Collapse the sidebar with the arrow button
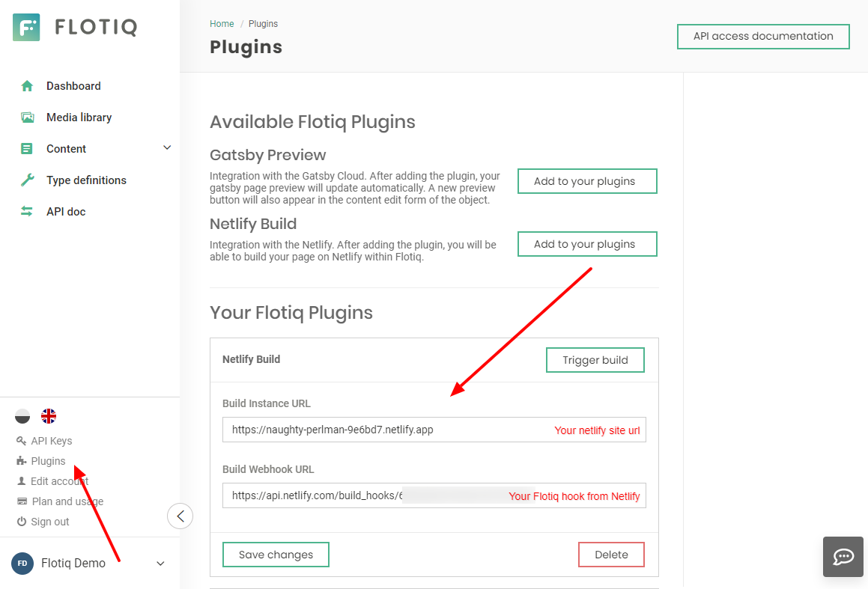This screenshot has height=589, width=868. coord(180,516)
